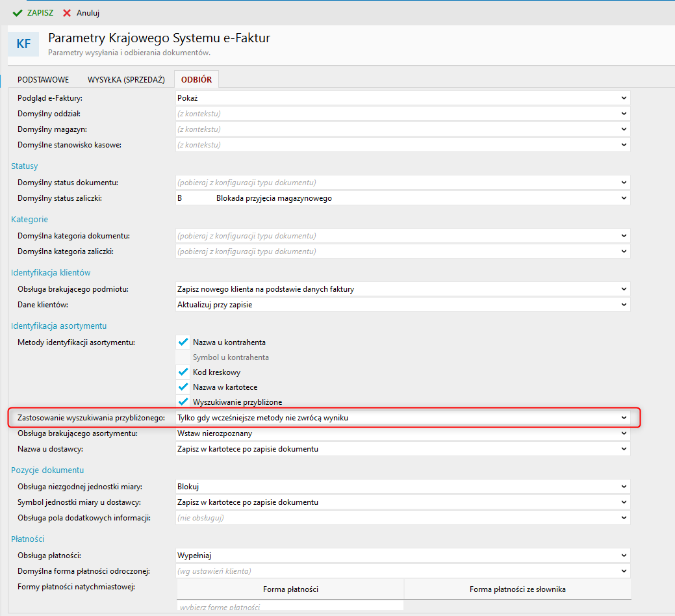Click the 'wybierz formę płatności' input field

click(x=290, y=607)
